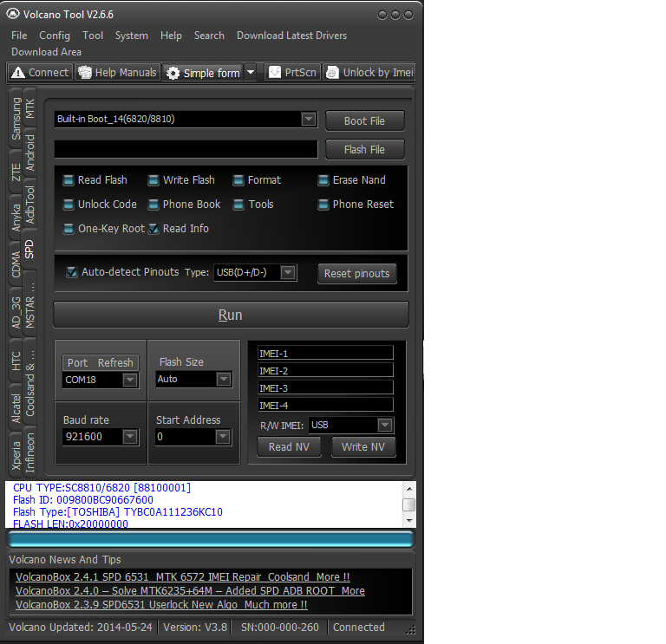
Task: Click the Simple form gear icon
Action: coord(173,73)
